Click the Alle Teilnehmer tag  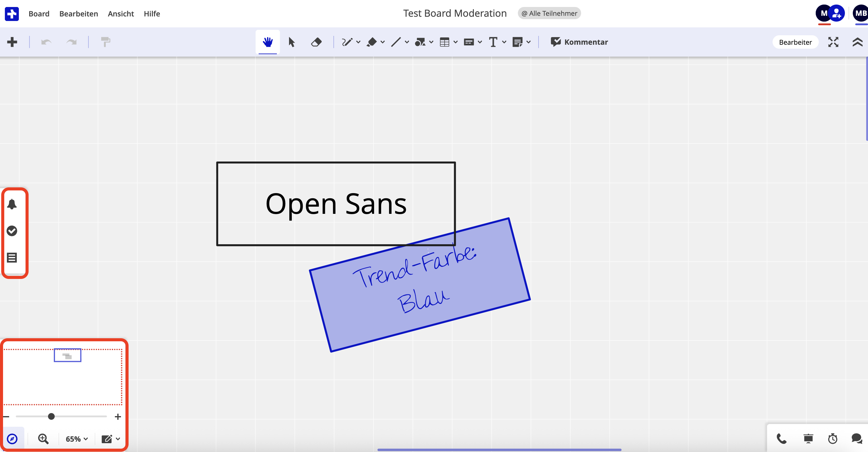click(549, 13)
